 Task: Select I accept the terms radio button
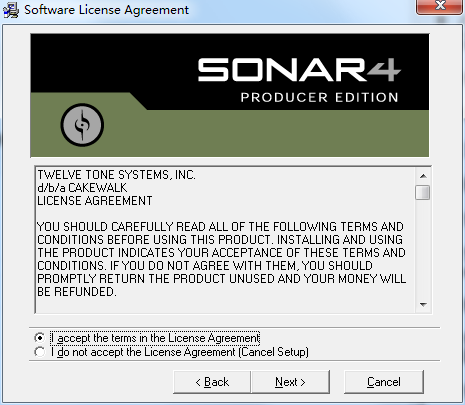point(40,338)
